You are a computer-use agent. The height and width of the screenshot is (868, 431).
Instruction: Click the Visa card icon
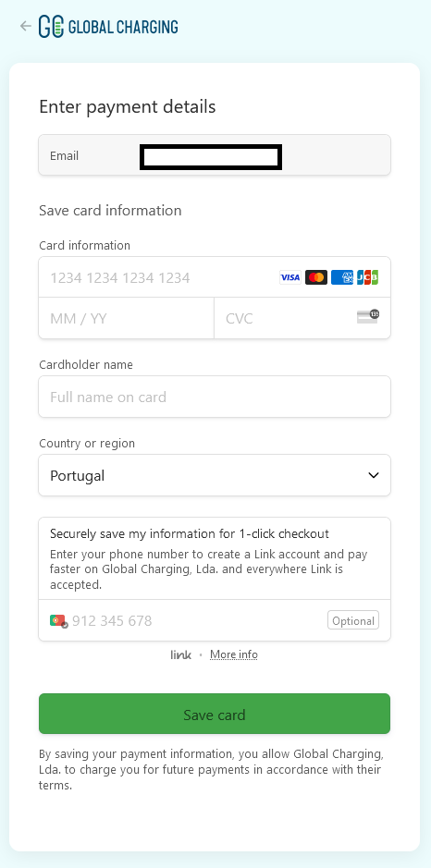click(x=290, y=277)
